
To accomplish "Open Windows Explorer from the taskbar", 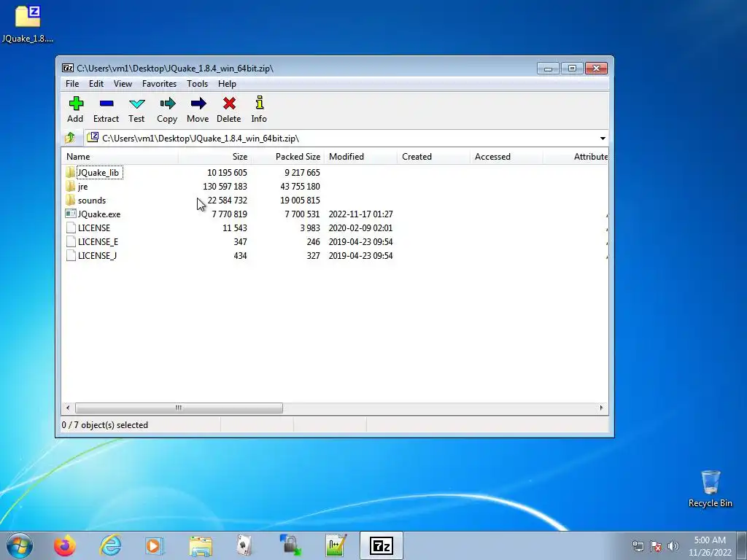I will [x=200, y=545].
